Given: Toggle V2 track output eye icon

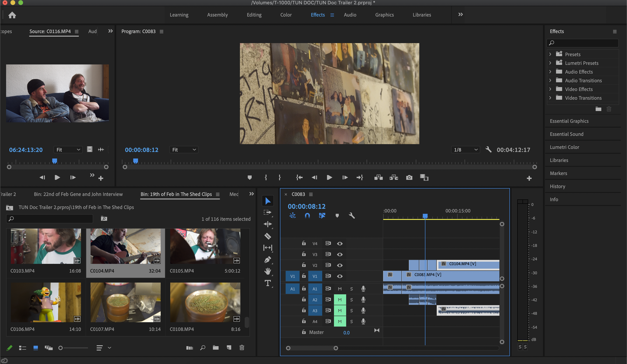Looking at the screenshot, I should 340,265.
